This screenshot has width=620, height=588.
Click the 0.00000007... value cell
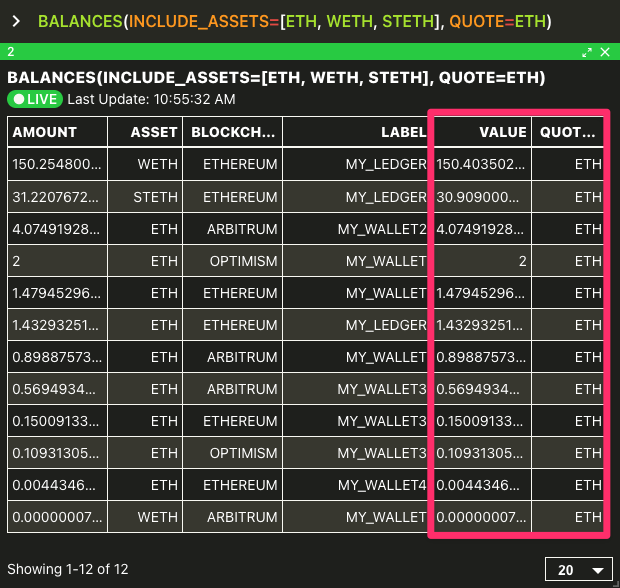tap(482, 517)
